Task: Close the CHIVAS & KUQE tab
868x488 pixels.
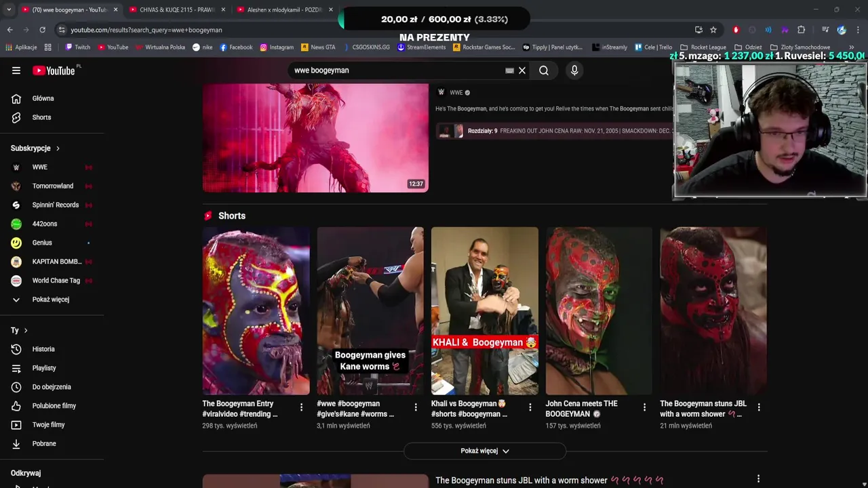Action: click(x=223, y=10)
